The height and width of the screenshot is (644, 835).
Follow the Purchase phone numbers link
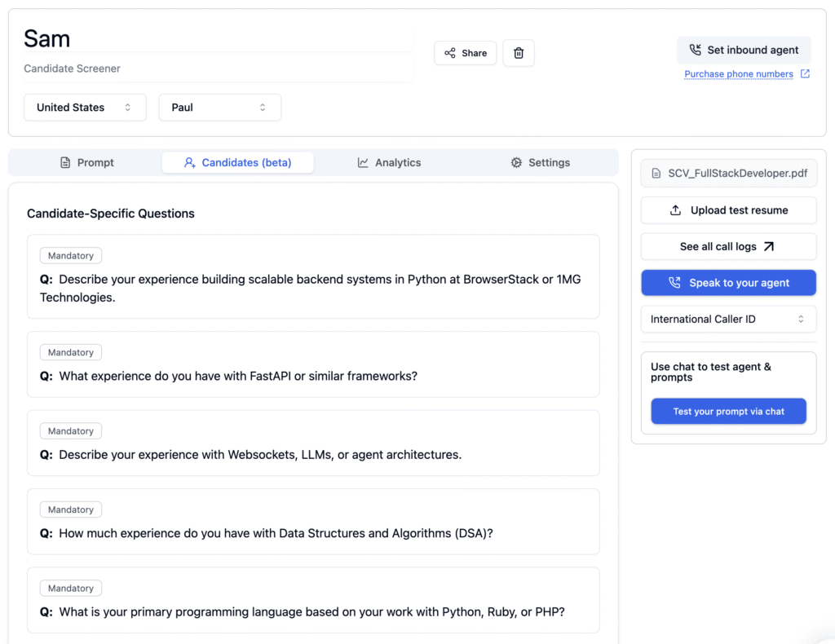738,74
